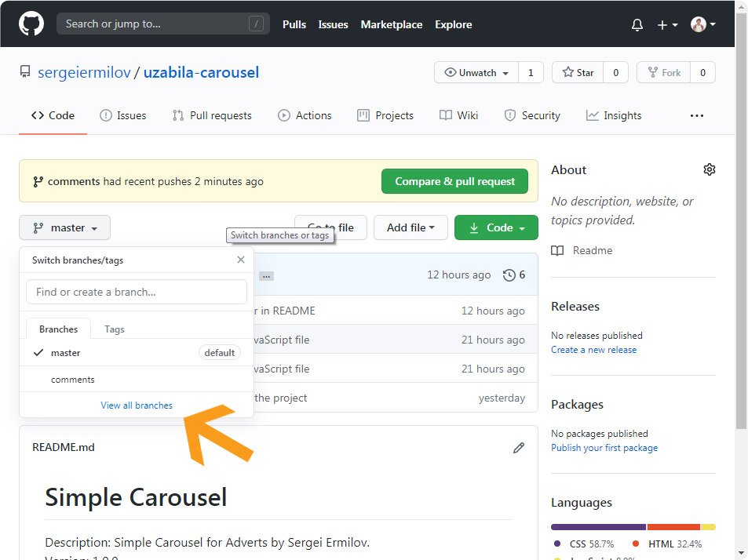Screen dimensions: 748x560
Task: Open the notifications bell
Action: pyautogui.click(x=637, y=25)
